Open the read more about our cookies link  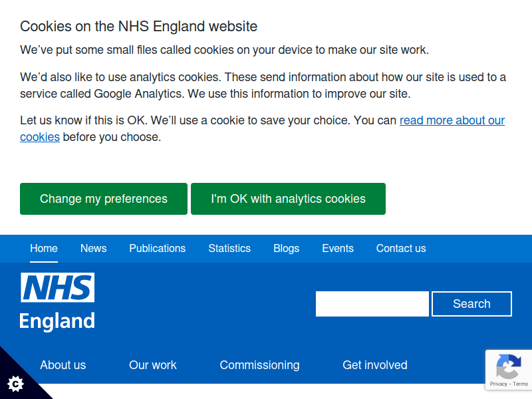[452, 120]
